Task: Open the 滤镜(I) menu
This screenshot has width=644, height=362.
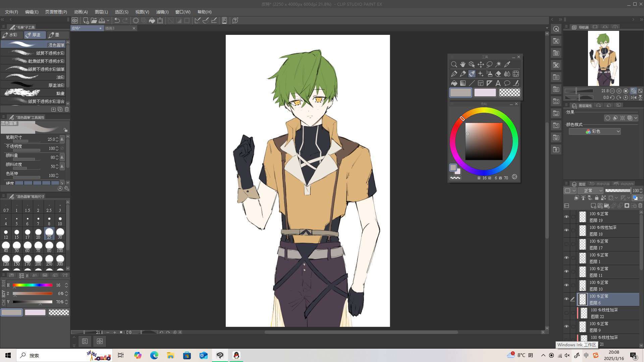Action: pos(162,12)
